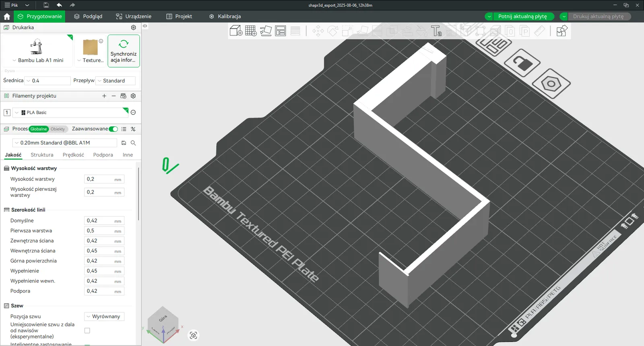This screenshot has width=644, height=346.
Task: Open Filamenty projektu settings gear
Action: [x=133, y=96]
